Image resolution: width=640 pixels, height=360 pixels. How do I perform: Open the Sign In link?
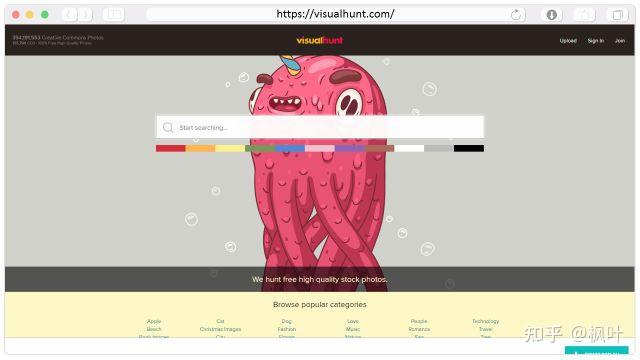(x=596, y=40)
